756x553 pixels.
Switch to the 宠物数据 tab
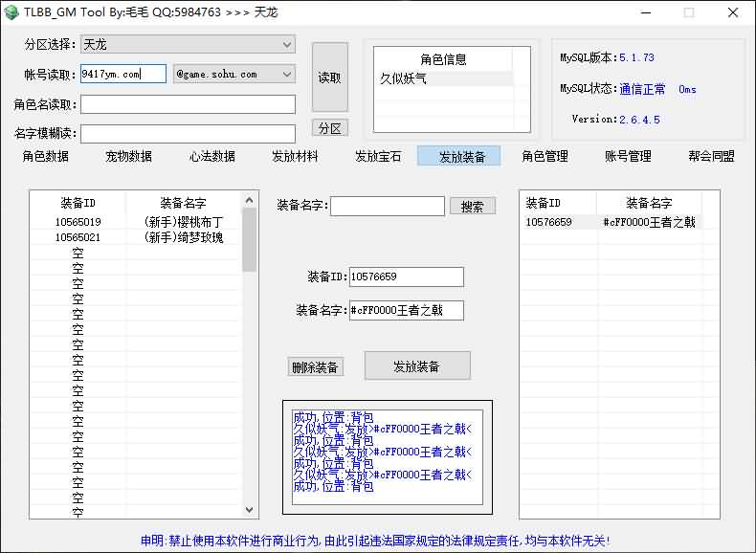(x=129, y=156)
